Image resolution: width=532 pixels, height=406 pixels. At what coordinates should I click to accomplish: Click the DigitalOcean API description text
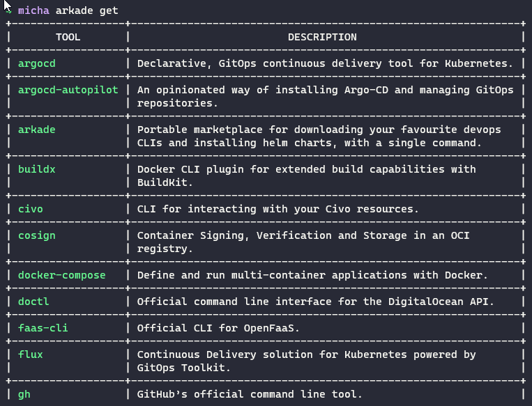(x=315, y=302)
